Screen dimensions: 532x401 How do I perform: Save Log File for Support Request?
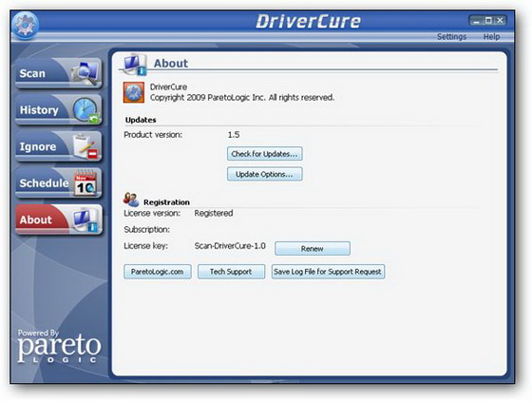click(x=328, y=272)
